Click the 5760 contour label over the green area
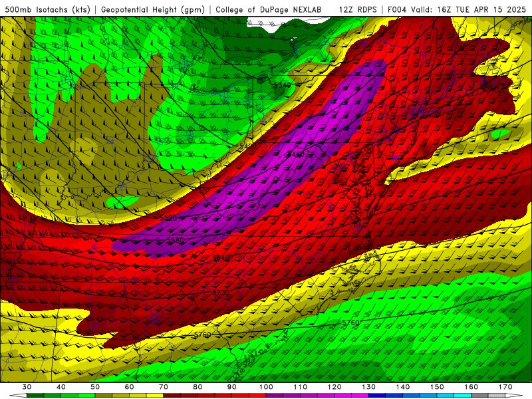Viewport: 532px width, 399px height. tap(350, 323)
